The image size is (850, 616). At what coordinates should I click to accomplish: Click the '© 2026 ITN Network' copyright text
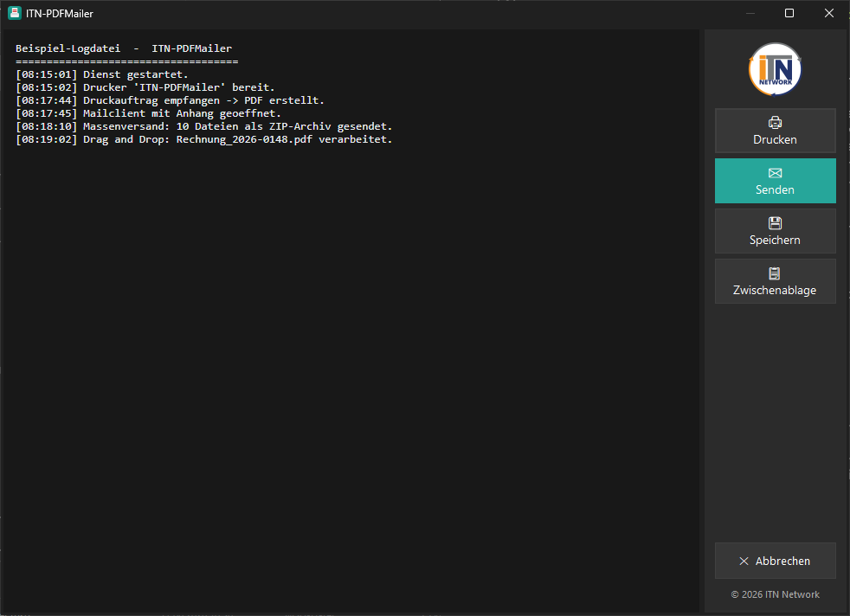[x=776, y=595]
